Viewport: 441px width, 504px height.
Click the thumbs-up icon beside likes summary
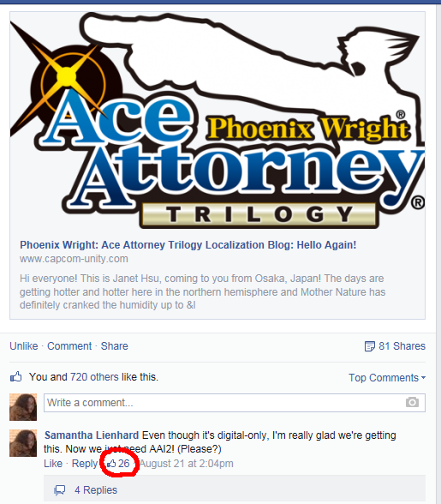[15, 377]
